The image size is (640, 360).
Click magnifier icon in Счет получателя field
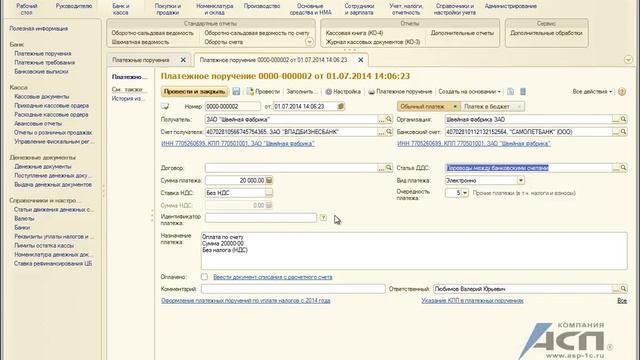tap(389, 132)
